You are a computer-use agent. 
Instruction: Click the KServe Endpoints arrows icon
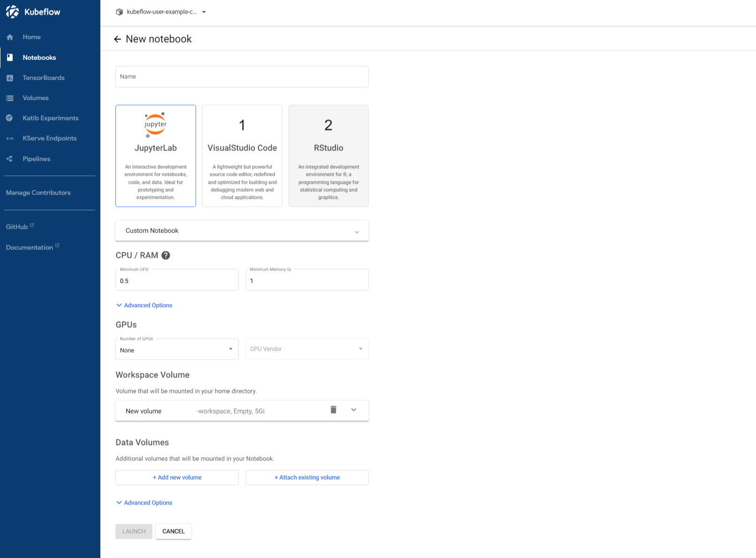pyautogui.click(x=10, y=138)
